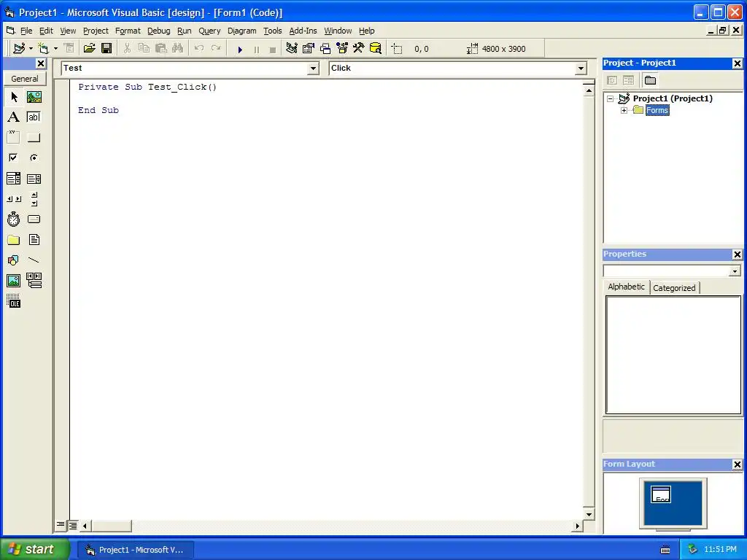Open the Project menu
This screenshot has width=747, height=560.
[96, 31]
